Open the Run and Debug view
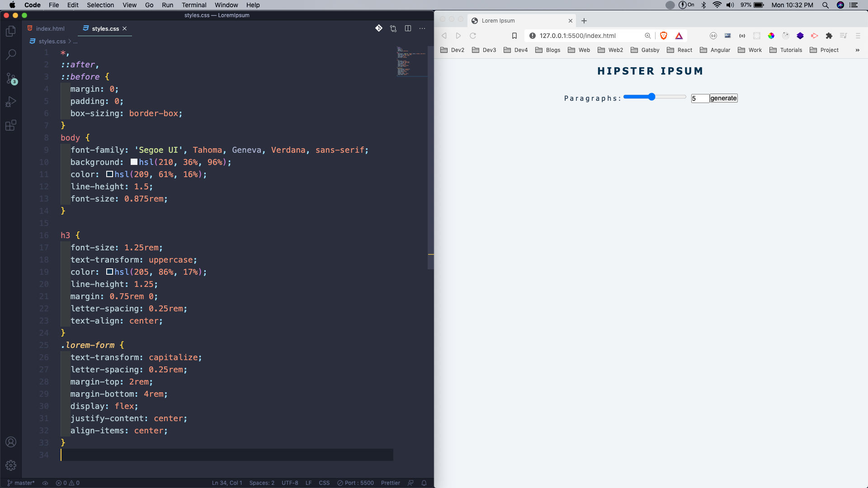The image size is (868, 488). click(x=11, y=102)
